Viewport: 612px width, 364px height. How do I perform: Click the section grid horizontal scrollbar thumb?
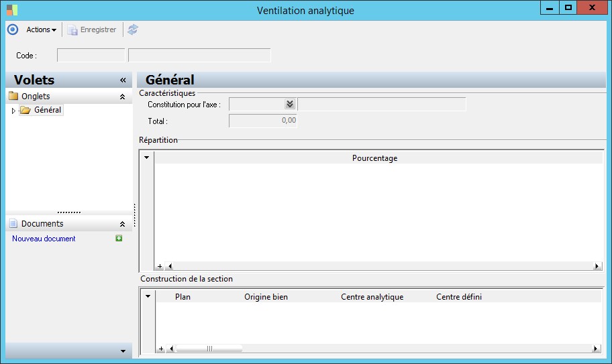[x=209, y=349]
